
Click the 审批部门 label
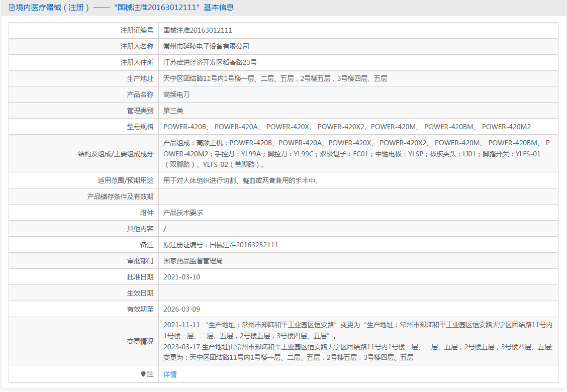tap(140, 261)
